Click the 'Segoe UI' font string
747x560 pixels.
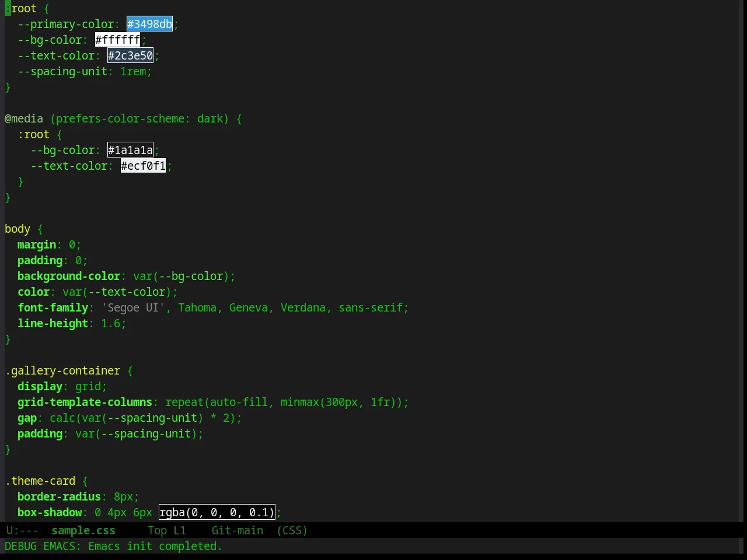[x=133, y=307]
